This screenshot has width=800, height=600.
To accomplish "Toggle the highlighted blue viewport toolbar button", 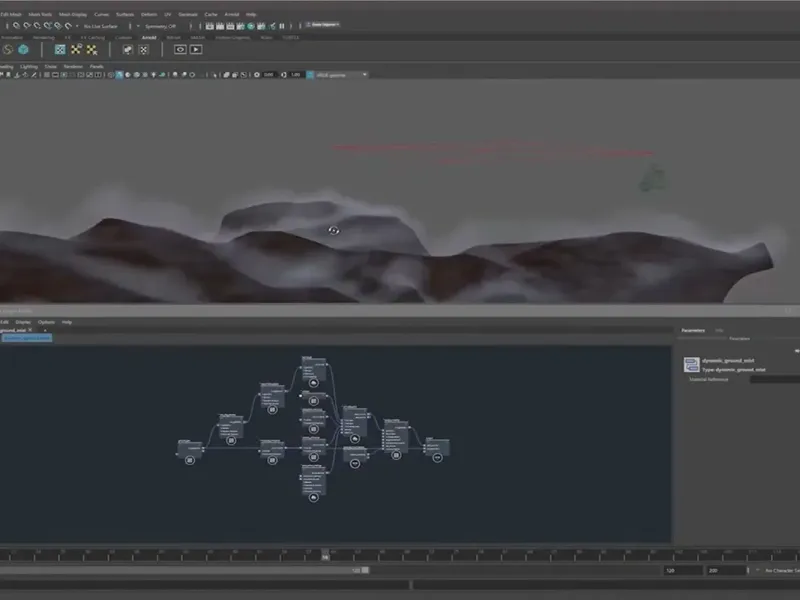I will (119, 75).
